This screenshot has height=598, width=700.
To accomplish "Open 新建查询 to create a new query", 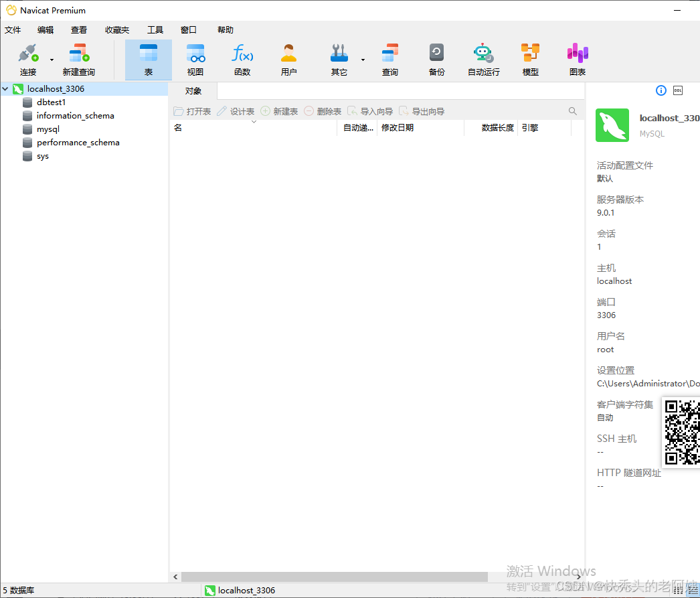I will 78,59.
